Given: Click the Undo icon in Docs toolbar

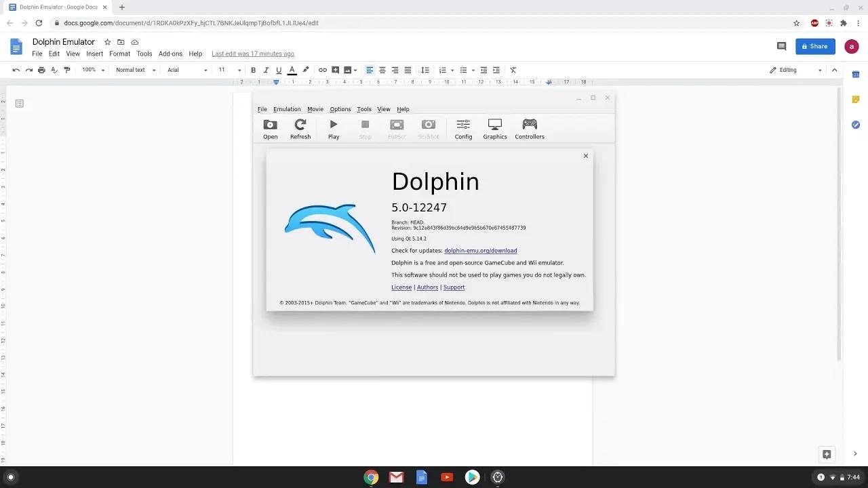Looking at the screenshot, I should click(x=16, y=70).
